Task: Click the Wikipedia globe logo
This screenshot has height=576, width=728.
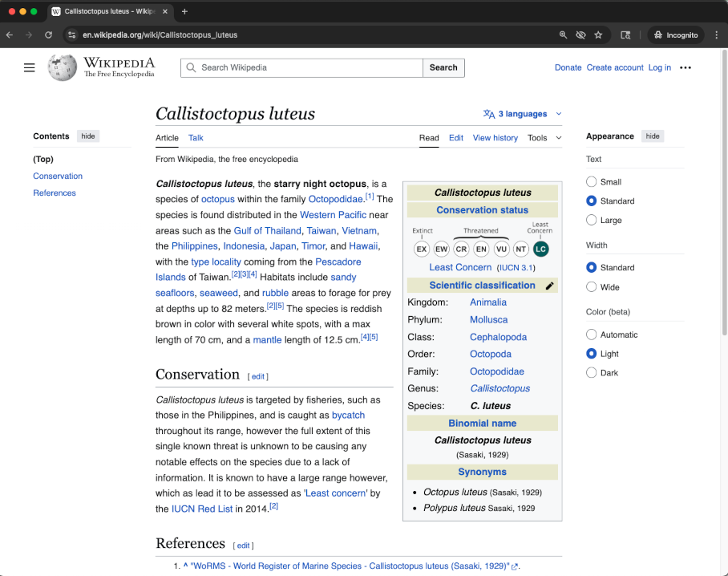Action: (x=63, y=68)
